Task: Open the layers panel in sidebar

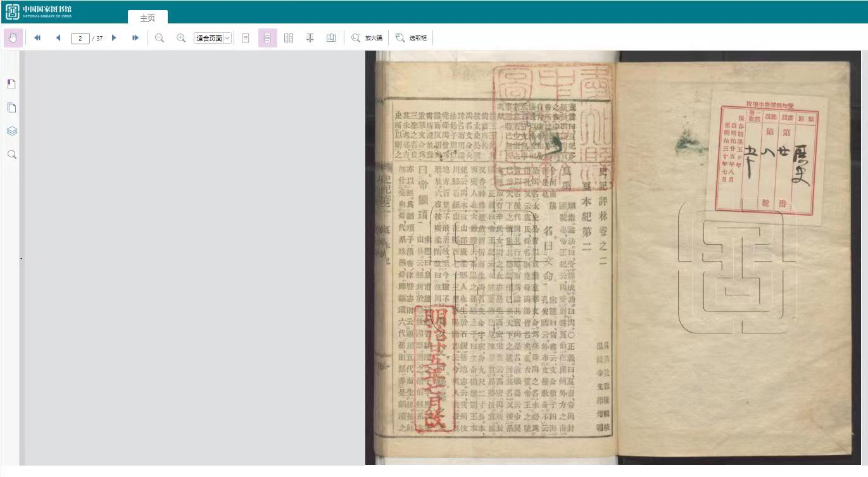Action: point(11,131)
